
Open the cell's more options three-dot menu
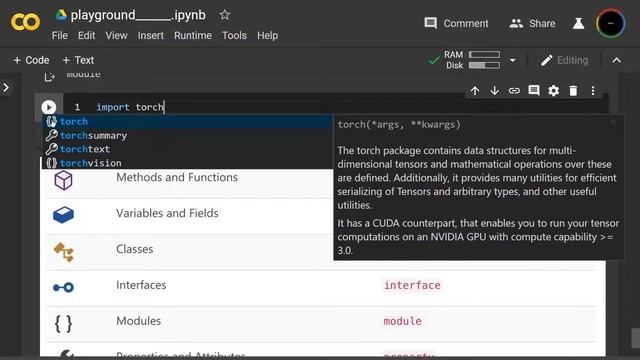tap(593, 91)
